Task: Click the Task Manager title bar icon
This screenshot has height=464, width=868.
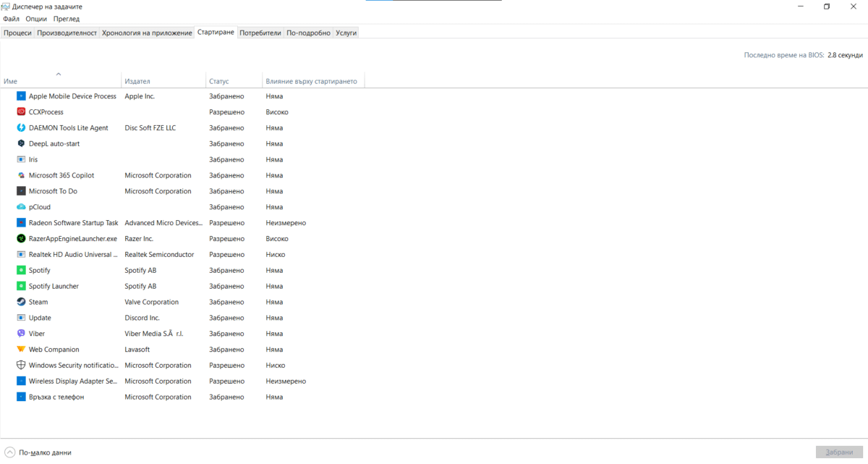Action: coord(7,7)
